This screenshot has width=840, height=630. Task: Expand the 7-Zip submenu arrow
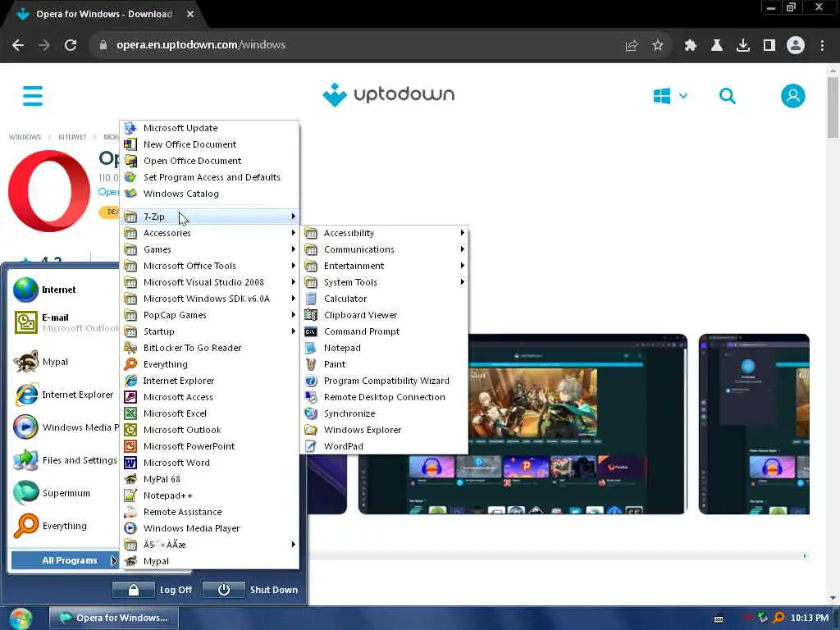(x=293, y=217)
